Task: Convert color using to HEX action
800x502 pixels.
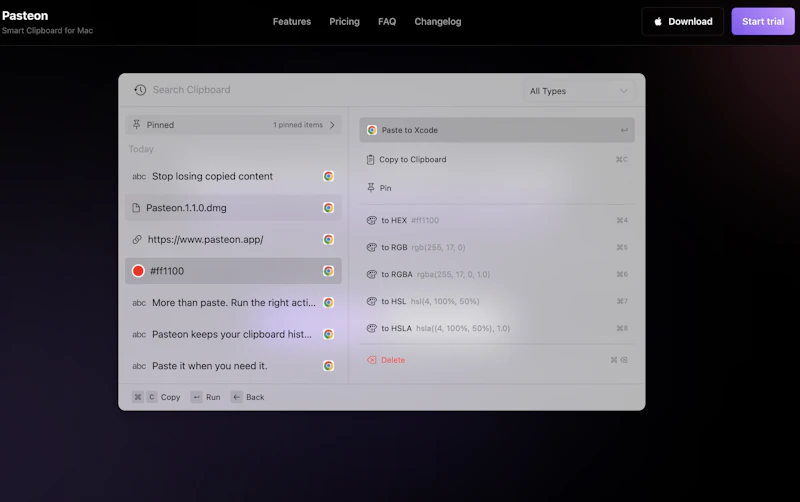Action: (497, 220)
